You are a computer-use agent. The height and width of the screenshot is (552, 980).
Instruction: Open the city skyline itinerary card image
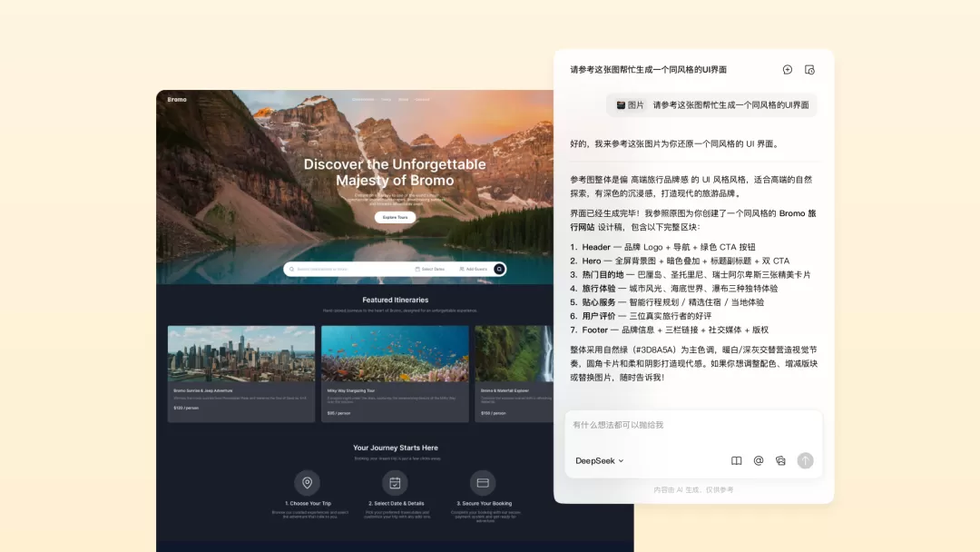(x=241, y=353)
